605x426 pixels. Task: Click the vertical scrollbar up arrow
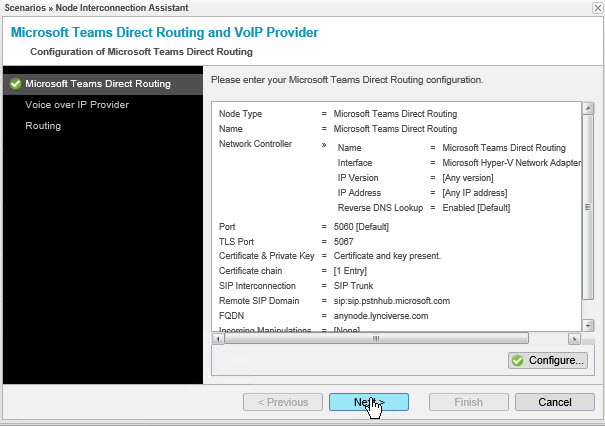point(588,107)
